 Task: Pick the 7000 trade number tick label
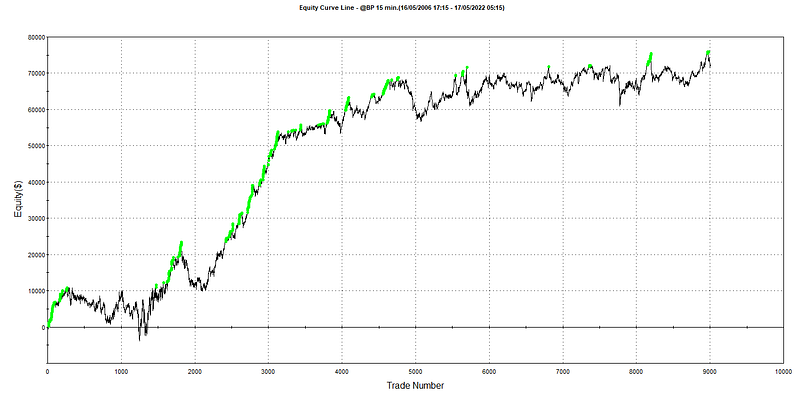click(x=563, y=371)
